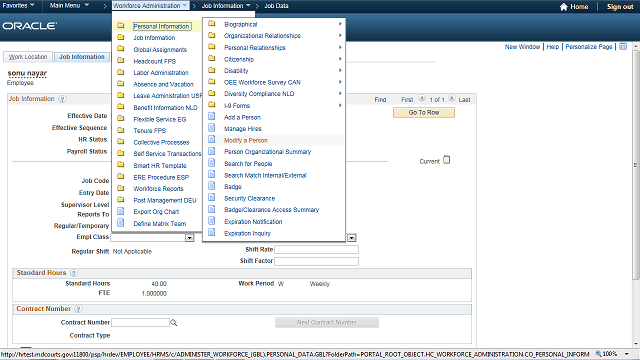This screenshot has width=640, height=360.
Task: Select Personal Information menu folder
Action: pos(162,26)
